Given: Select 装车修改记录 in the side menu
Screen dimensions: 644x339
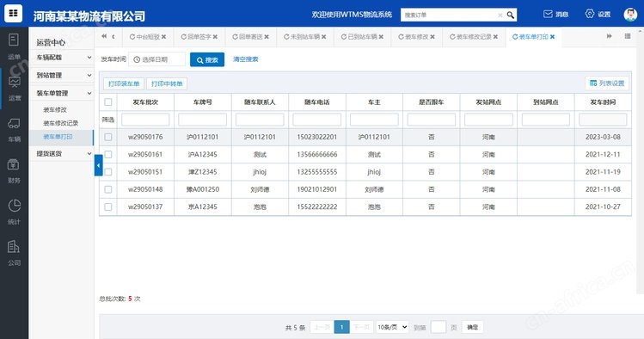Looking at the screenshot, I should (x=61, y=123).
